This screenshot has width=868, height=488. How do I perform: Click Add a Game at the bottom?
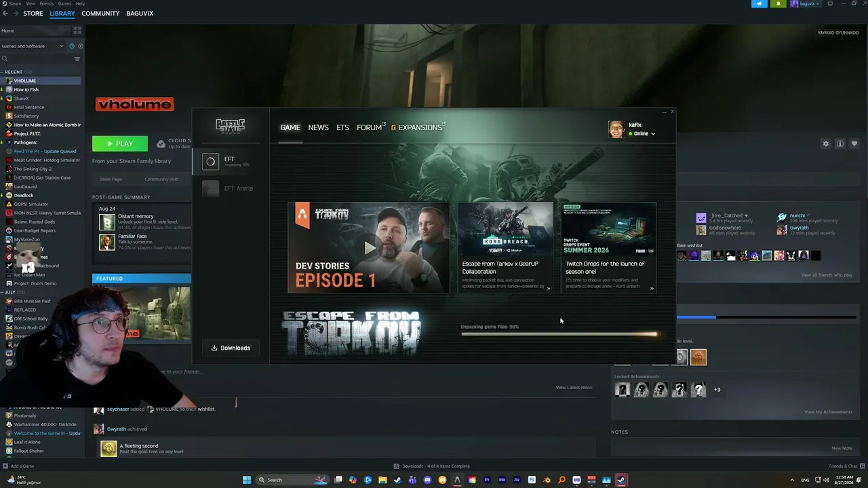coord(18,466)
